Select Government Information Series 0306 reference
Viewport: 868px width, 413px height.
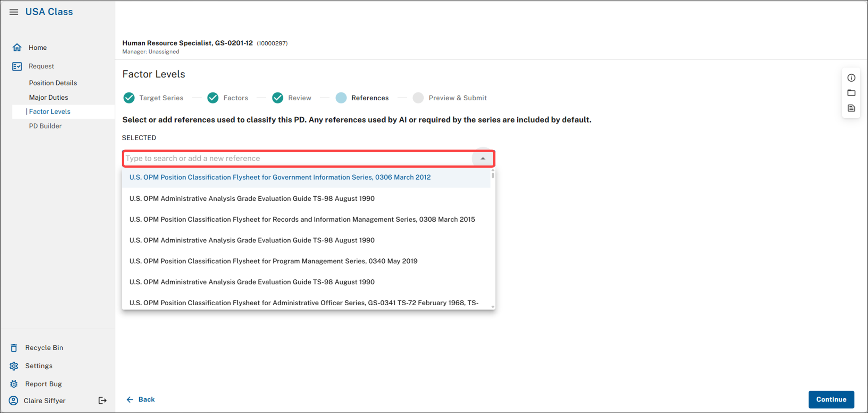point(306,177)
